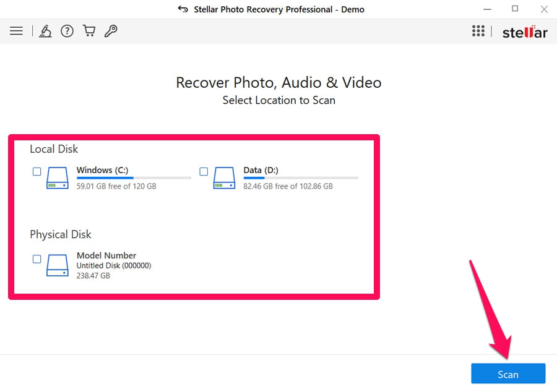The height and width of the screenshot is (392, 557).
Task: Start scanning with the Scan button
Action: pyautogui.click(x=508, y=374)
